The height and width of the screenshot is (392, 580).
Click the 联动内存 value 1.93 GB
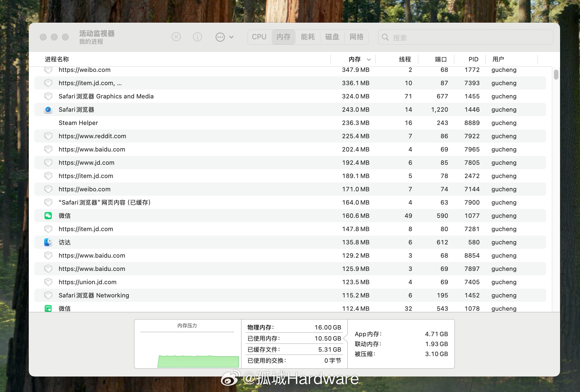click(436, 344)
